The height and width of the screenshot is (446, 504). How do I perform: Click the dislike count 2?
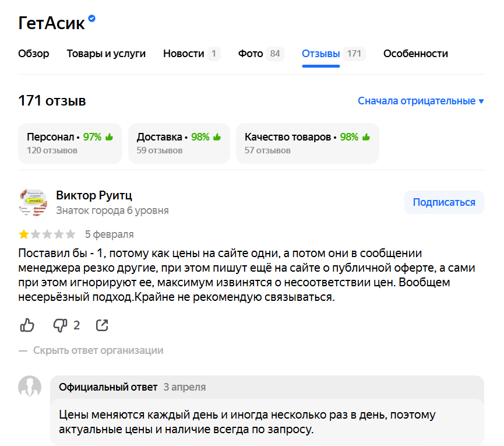(76, 325)
